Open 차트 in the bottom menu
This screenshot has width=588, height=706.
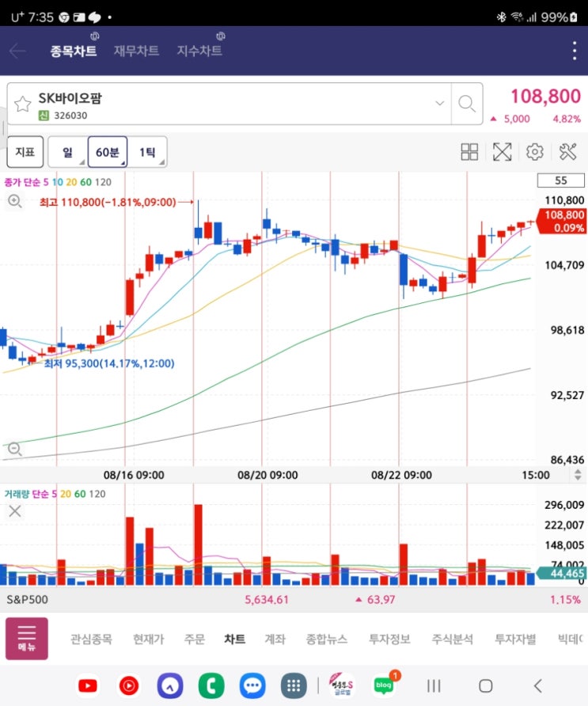pos(234,639)
